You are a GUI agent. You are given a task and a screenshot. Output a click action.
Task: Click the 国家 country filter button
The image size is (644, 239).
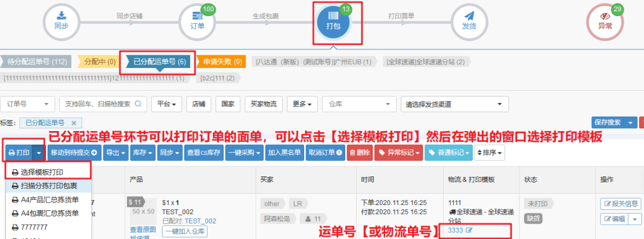coord(228,104)
